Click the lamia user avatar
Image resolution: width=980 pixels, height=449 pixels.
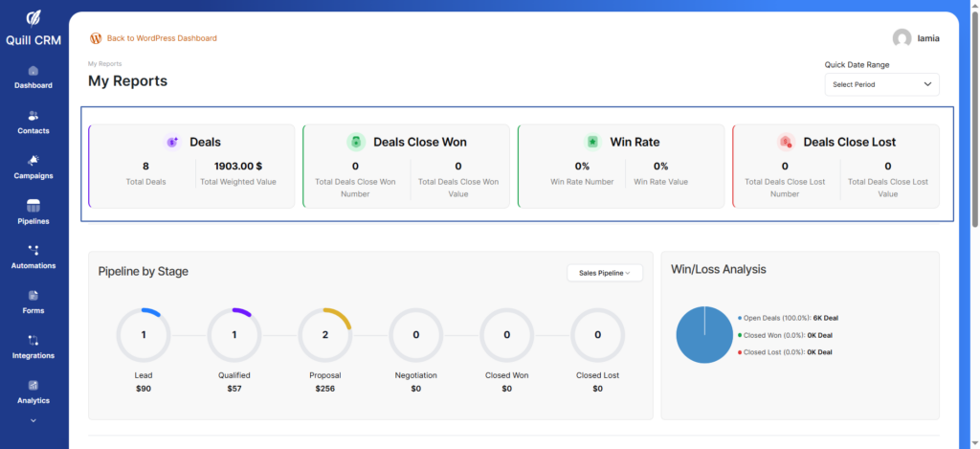coord(902,38)
